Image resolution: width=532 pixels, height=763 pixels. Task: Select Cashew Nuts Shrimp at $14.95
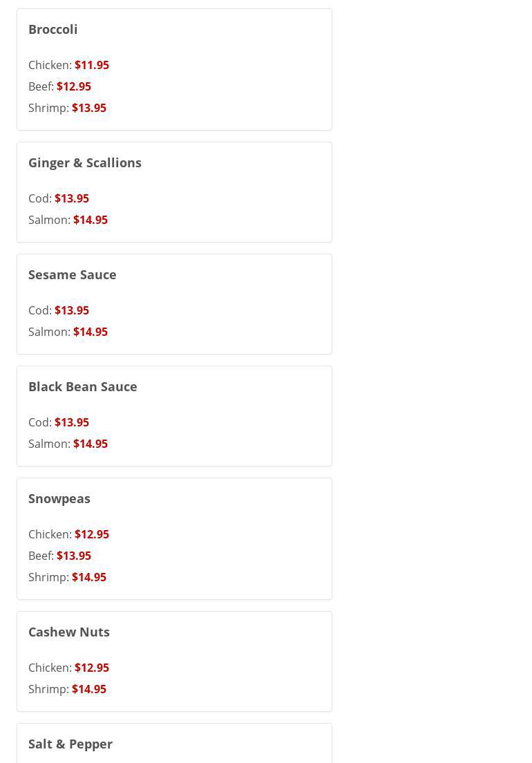click(x=67, y=689)
